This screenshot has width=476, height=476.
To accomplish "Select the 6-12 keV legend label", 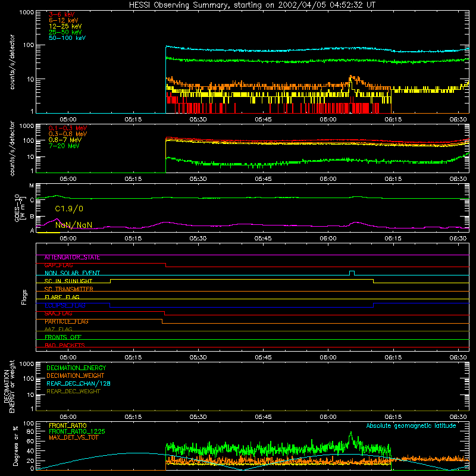I will pos(64,20).
